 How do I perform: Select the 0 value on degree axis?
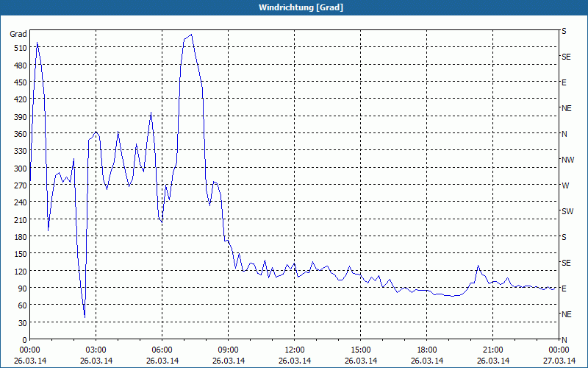click(x=24, y=340)
